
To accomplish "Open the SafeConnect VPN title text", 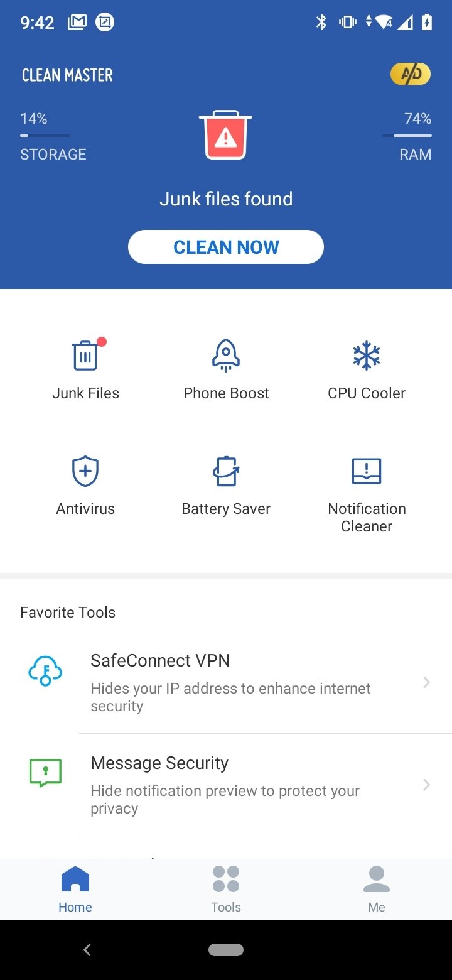I will tap(160, 661).
